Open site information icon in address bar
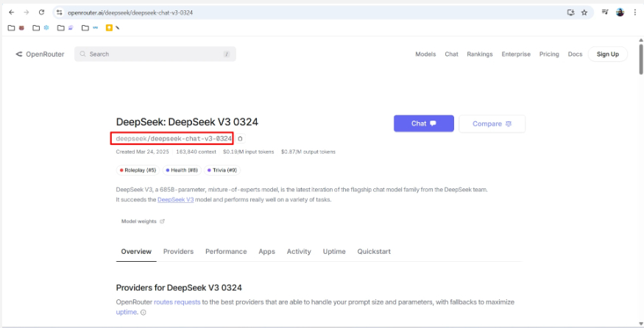This screenshot has height=328, width=644. (x=60, y=13)
